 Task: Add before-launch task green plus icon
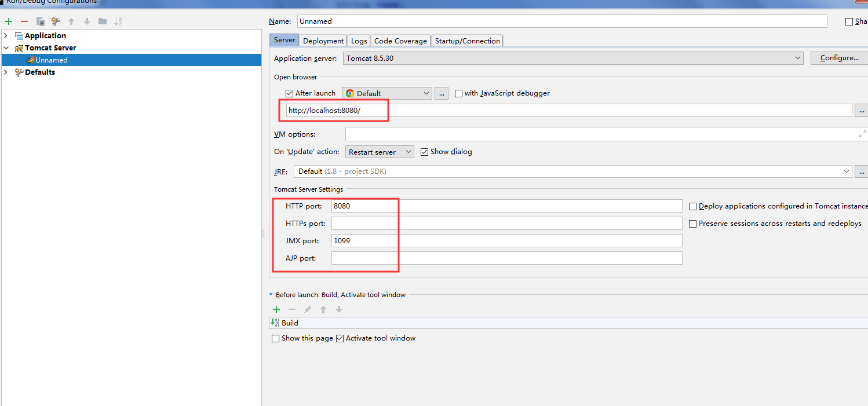[276, 309]
